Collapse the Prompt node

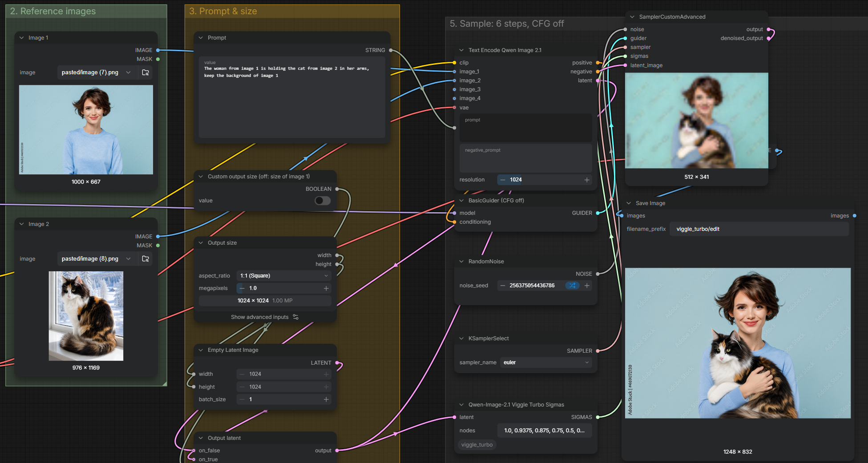click(201, 38)
